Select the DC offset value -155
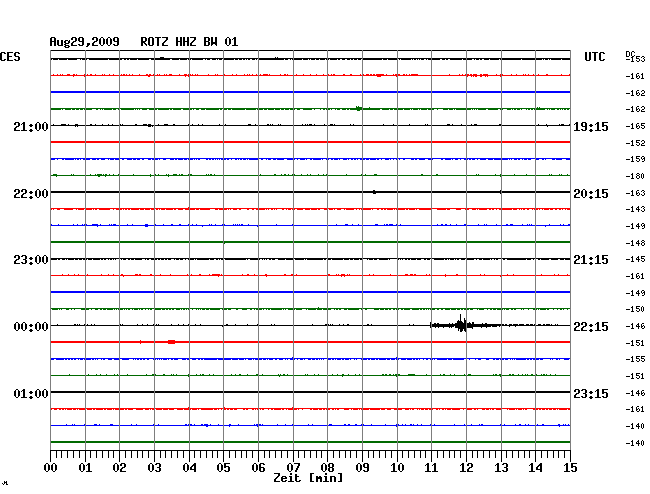 coord(635,359)
